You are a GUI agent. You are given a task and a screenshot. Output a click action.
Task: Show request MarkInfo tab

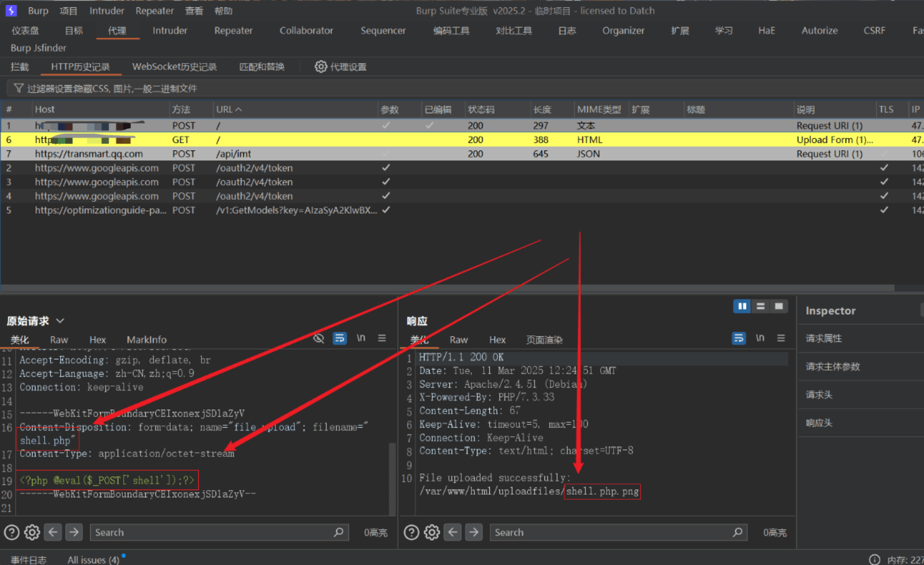point(146,339)
